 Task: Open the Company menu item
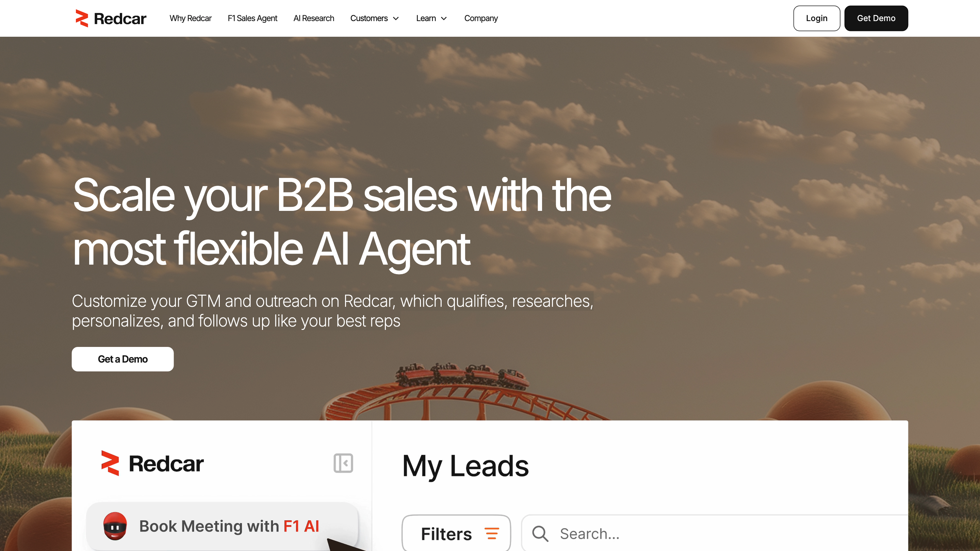pyautogui.click(x=481, y=18)
